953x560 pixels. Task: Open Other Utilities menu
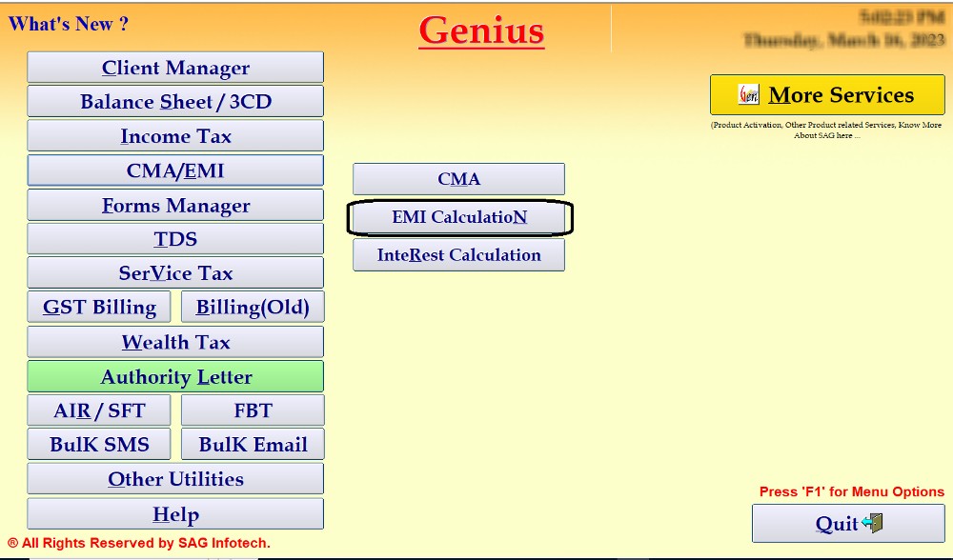coord(175,479)
